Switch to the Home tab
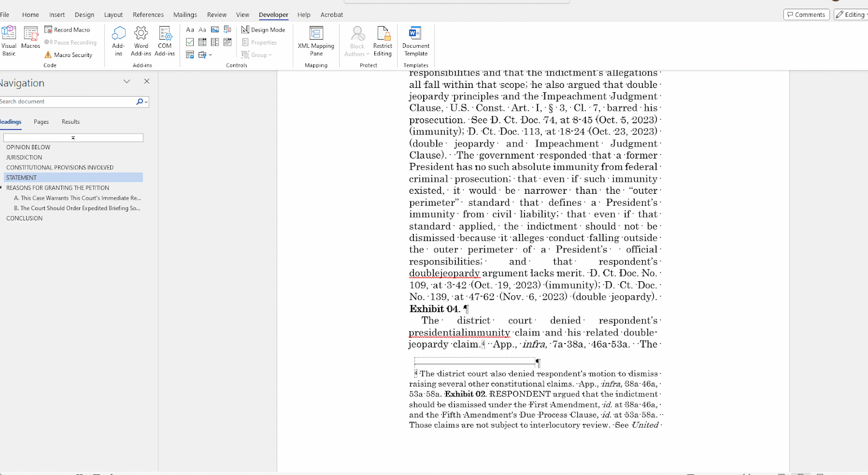The height and width of the screenshot is (475, 868). point(30,15)
